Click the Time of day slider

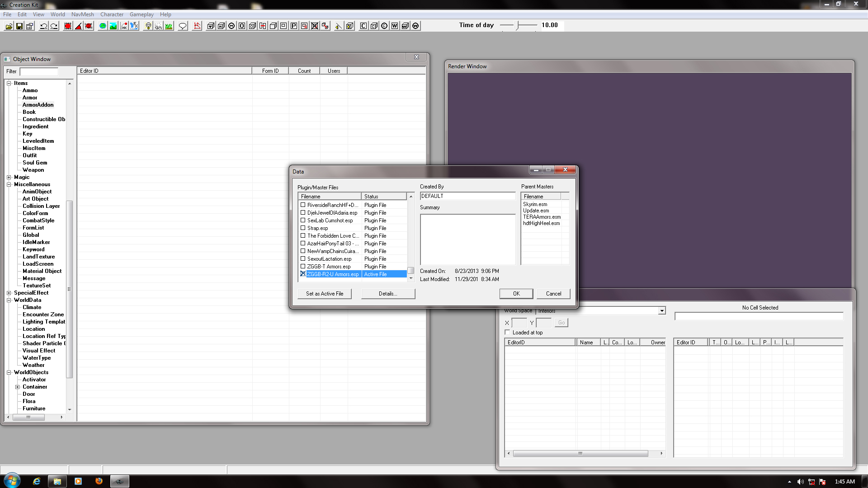click(519, 25)
